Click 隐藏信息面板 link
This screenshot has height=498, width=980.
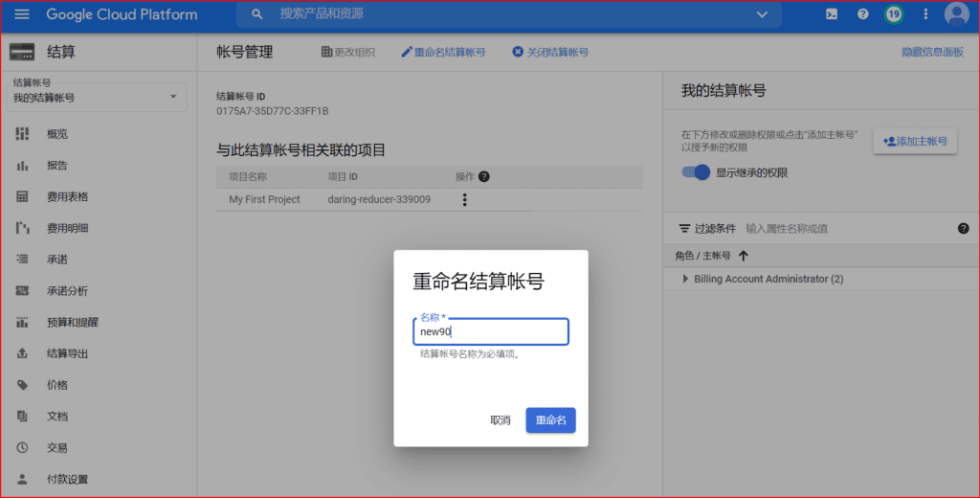[x=932, y=52]
